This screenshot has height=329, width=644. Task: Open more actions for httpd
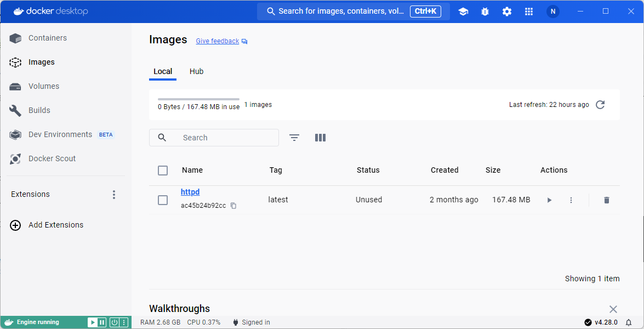click(x=571, y=200)
